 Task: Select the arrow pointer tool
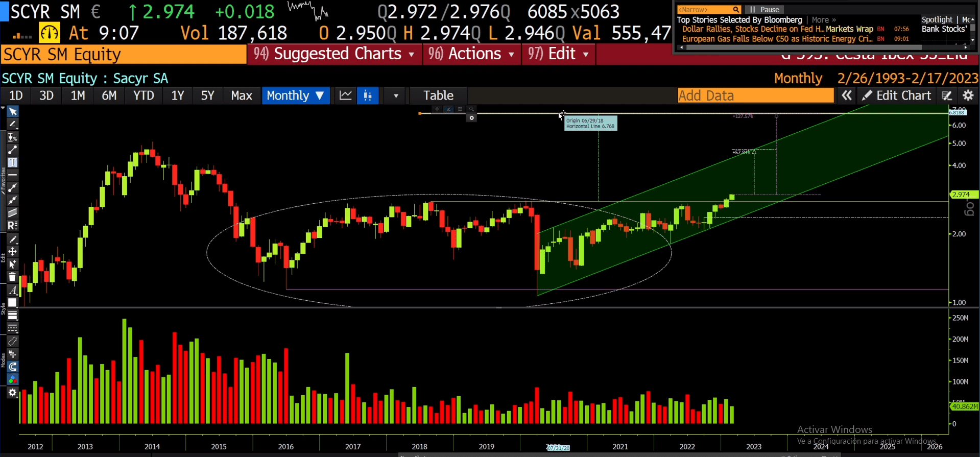(x=13, y=112)
